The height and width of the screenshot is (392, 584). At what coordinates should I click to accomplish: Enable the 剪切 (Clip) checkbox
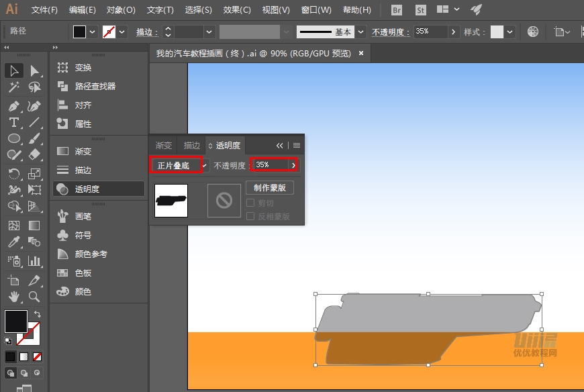point(250,203)
